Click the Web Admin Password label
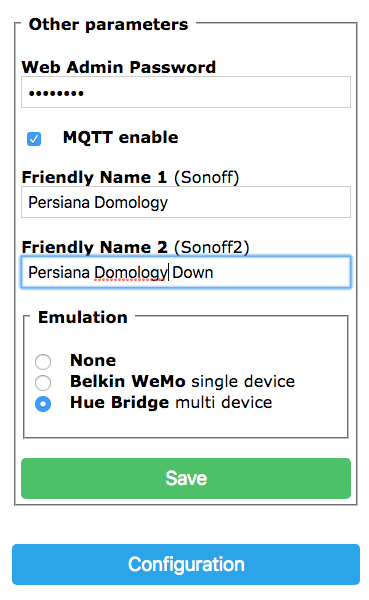 click(119, 67)
